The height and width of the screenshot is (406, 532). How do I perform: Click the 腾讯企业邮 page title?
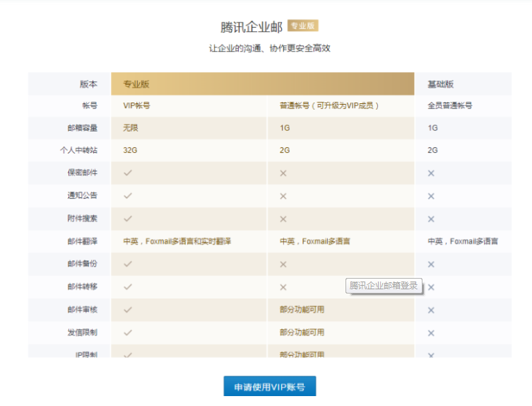click(252, 27)
